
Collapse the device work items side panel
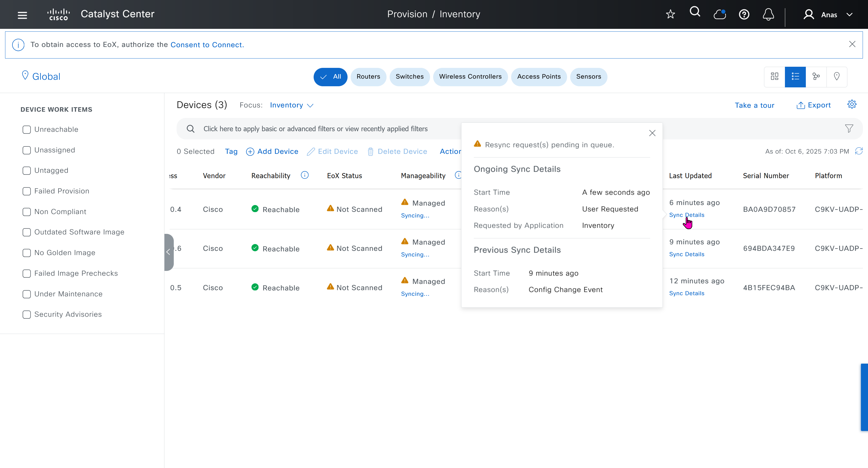click(x=168, y=252)
